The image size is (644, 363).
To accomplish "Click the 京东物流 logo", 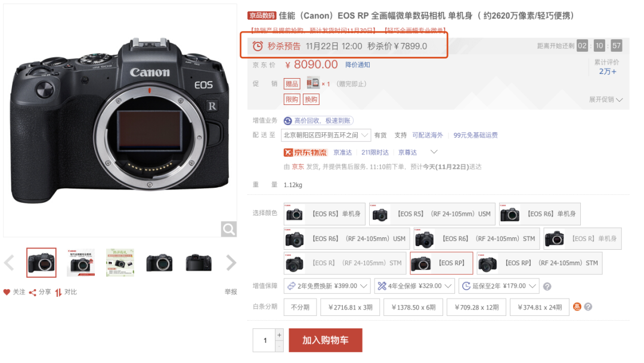I will pos(305,153).
